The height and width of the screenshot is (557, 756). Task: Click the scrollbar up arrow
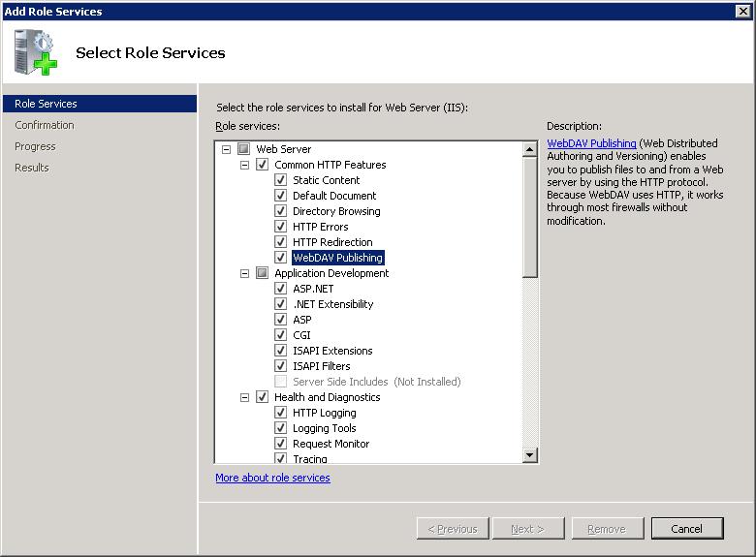tap(530, 149)
